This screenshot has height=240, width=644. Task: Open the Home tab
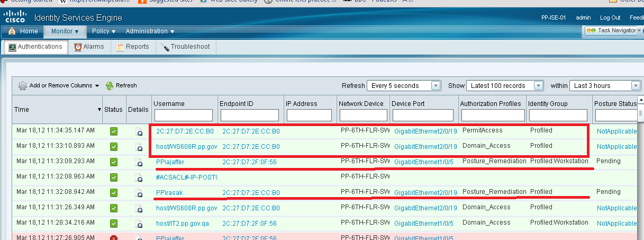pyautogui.click(x=23, y=31)
